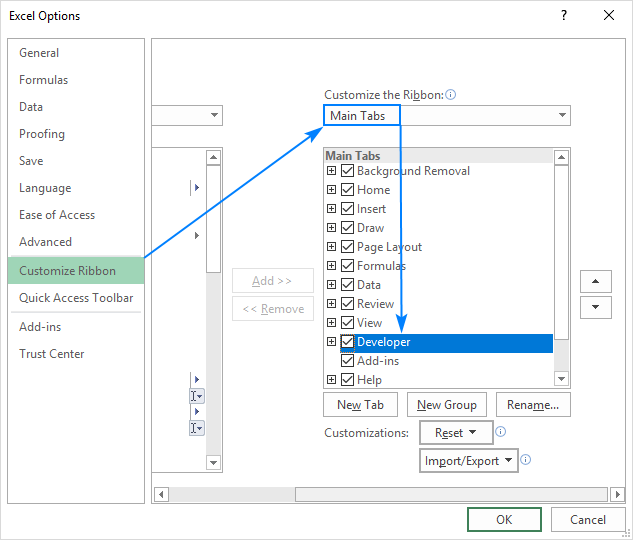Uncheck the Developer tab checkbox
The height and width of the screenshot is (540, 633).
click(x=347, y=342)
